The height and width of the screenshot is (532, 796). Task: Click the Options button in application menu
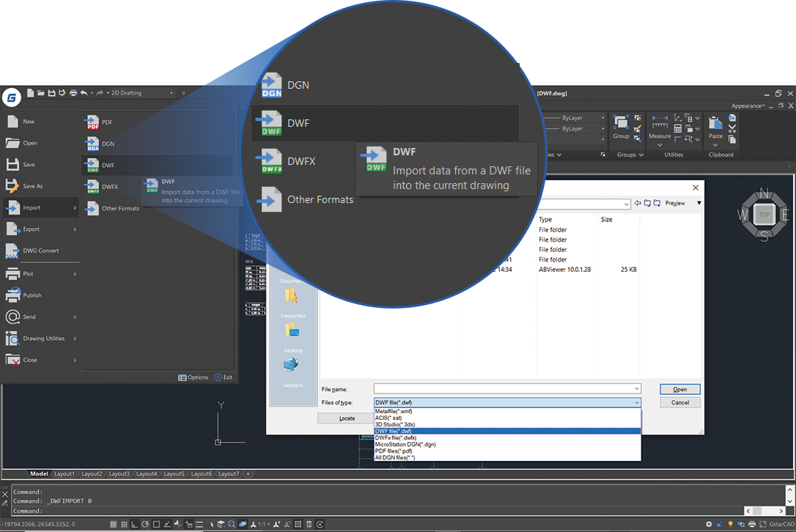[x=193, y=377]
